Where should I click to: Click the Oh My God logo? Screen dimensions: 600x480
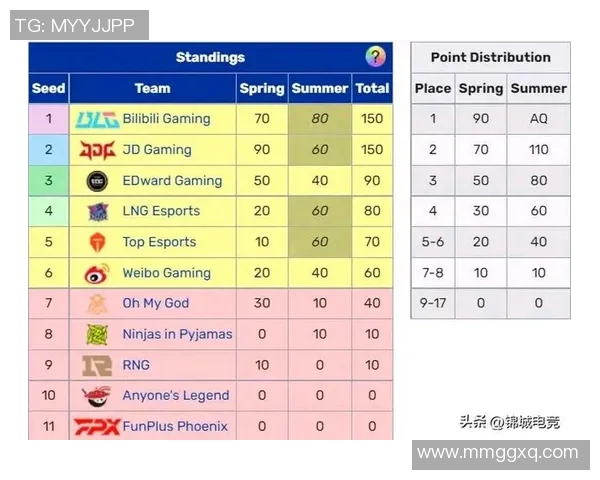[97, 303]
